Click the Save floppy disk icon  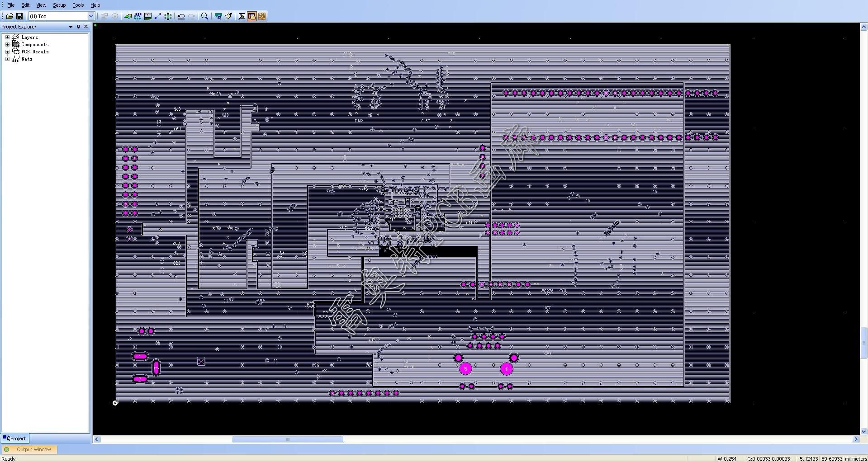click(x=19, y=16)
